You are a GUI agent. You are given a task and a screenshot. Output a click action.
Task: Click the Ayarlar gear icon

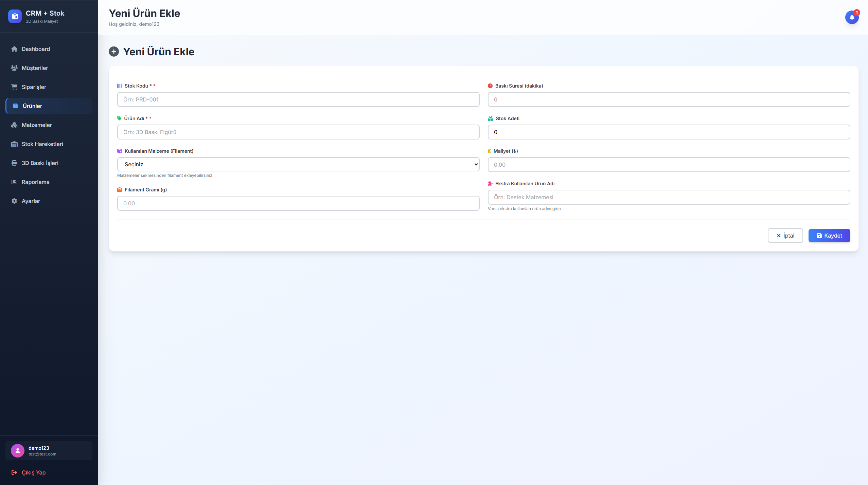tap(14, 201)
